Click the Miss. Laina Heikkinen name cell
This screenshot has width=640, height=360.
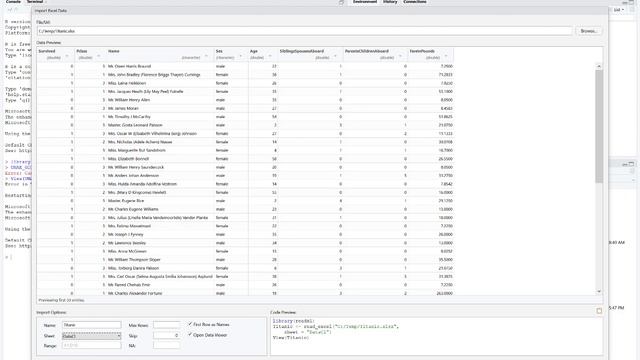[127, 83]
